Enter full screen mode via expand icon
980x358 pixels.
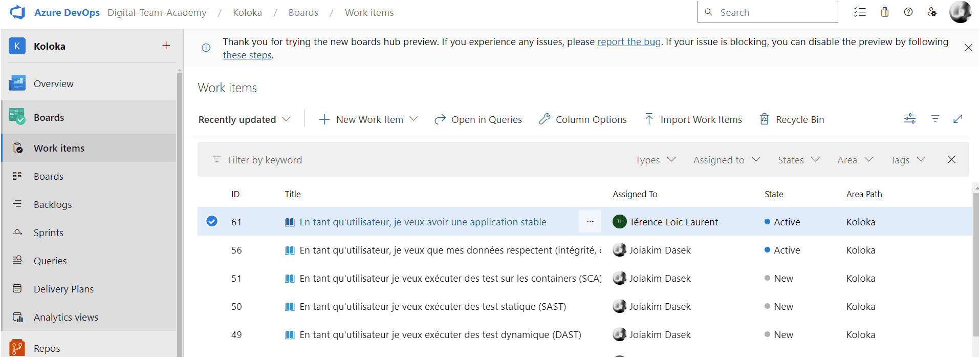958,119
